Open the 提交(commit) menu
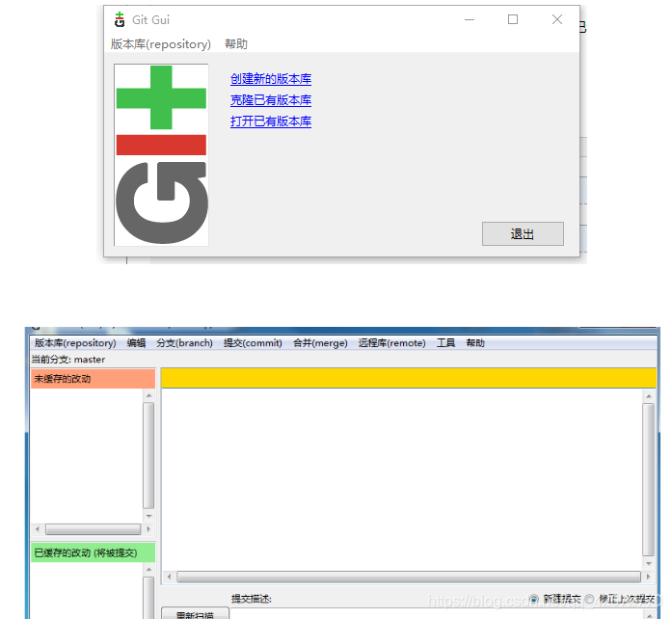The image size is (672, 619). 253,343
